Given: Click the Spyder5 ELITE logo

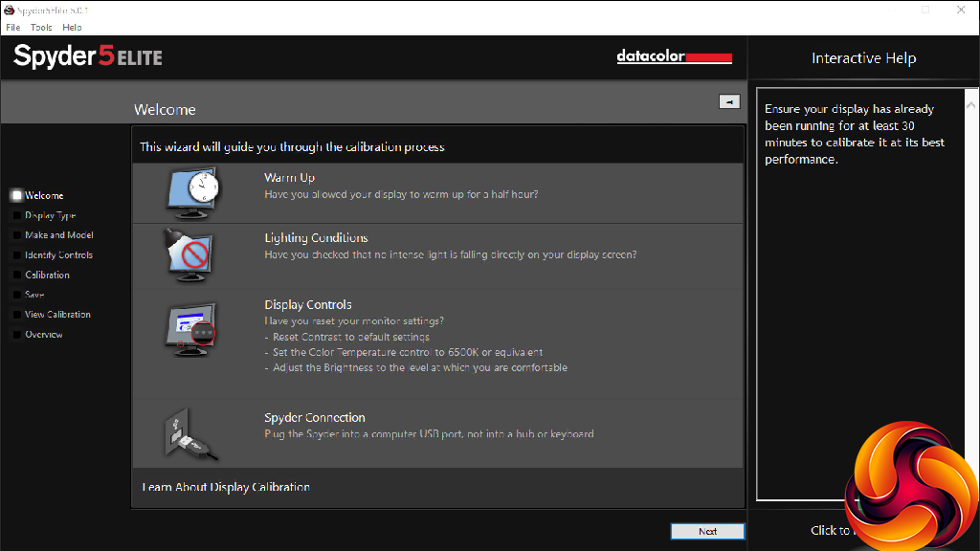Looking at the screenshot, I should pos(87,56).
